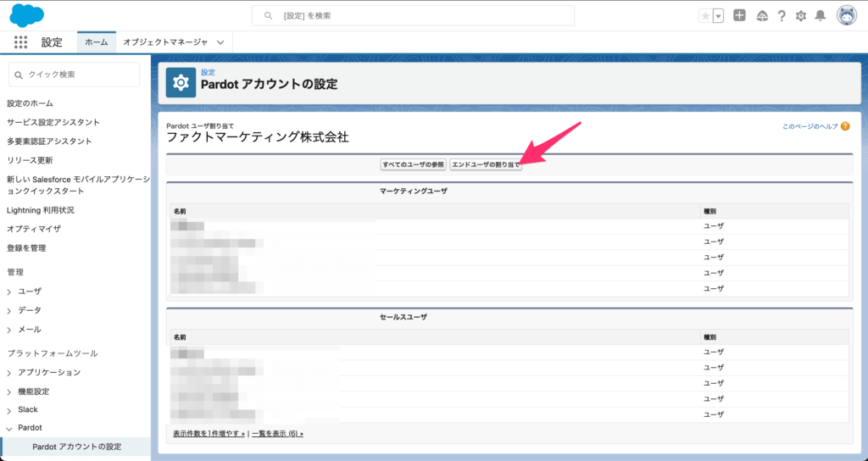Screen dimensions: 868x461
Task: Open the Global Actions plus icon
Action: click(739, 15)
